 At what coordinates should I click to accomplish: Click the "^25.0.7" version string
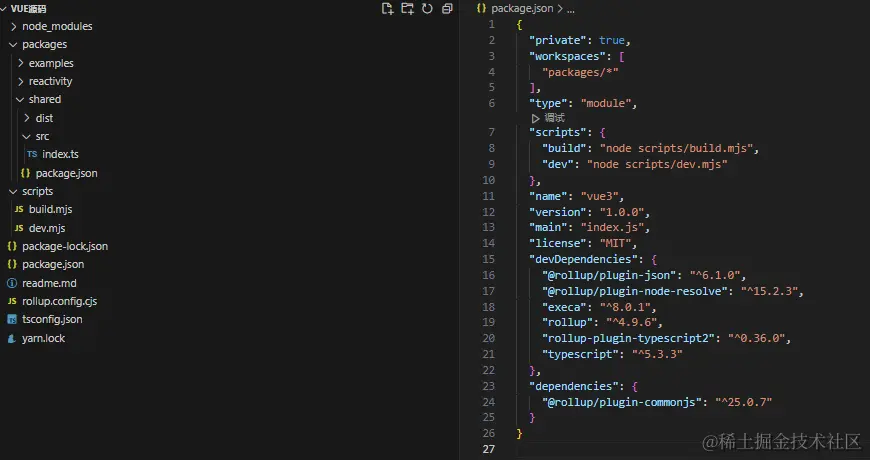(x=743, y=402)
